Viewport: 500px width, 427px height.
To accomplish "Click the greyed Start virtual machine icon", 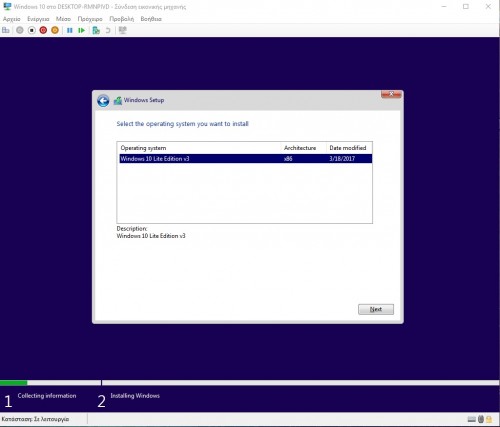I will [20, 30].
